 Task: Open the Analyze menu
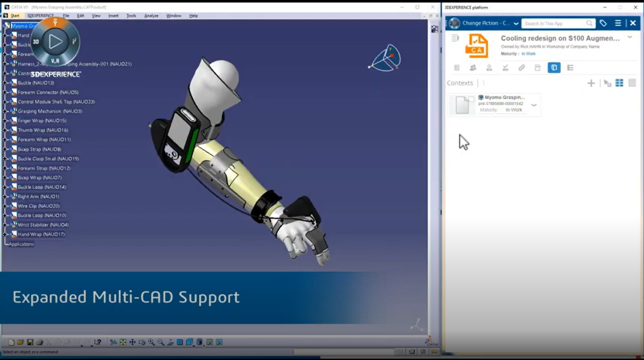[x=151, y=16]
